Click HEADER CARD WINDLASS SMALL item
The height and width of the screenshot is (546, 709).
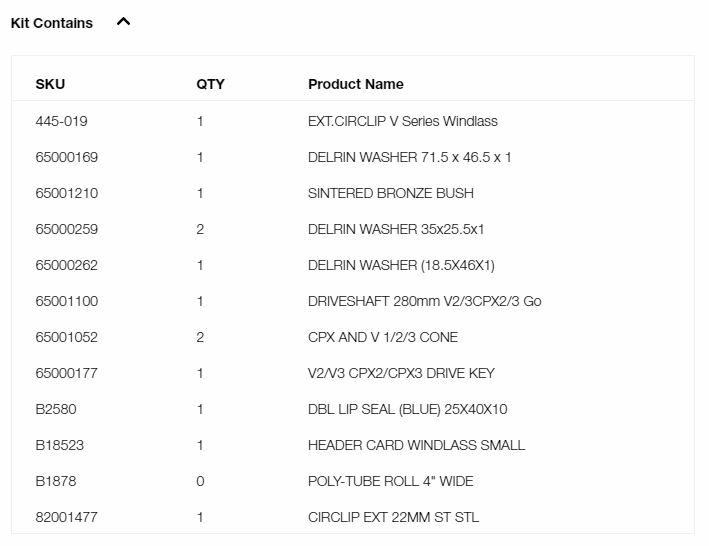[416, 445]
